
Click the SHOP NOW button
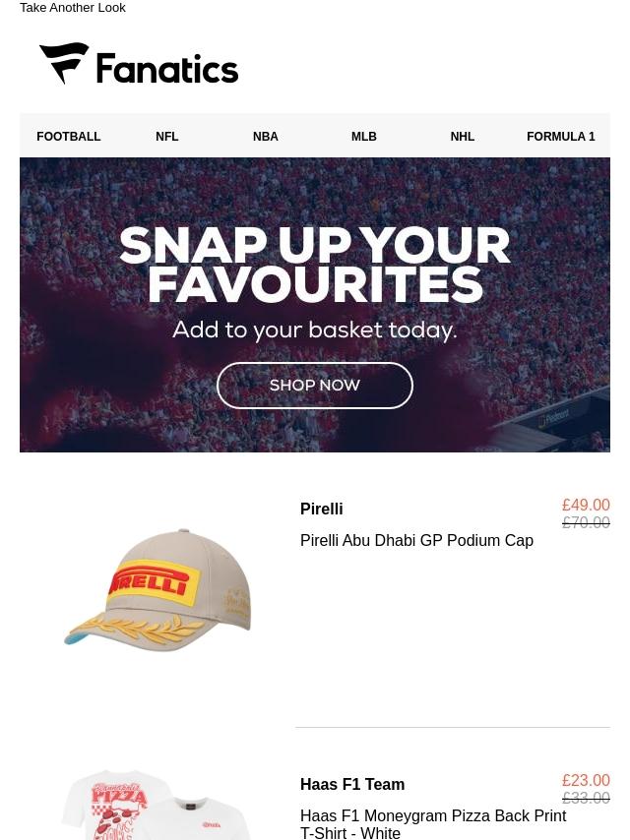click(x=315, y=386)
